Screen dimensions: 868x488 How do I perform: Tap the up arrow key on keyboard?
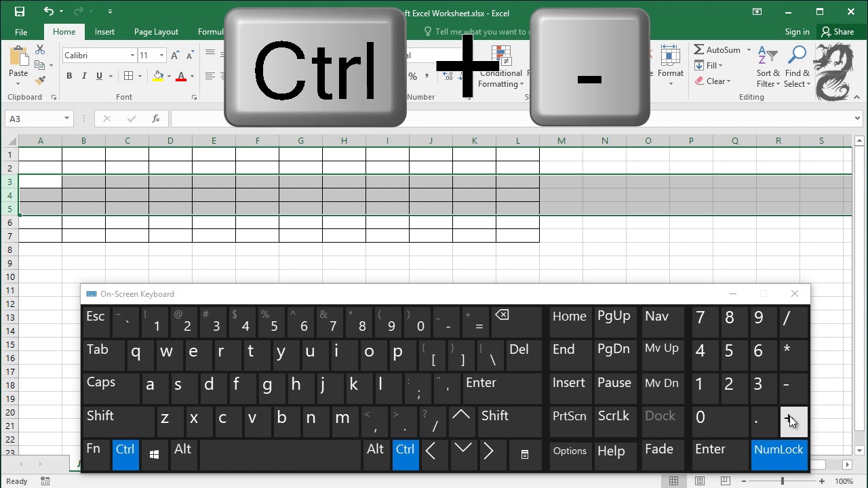tap(461, 422)
